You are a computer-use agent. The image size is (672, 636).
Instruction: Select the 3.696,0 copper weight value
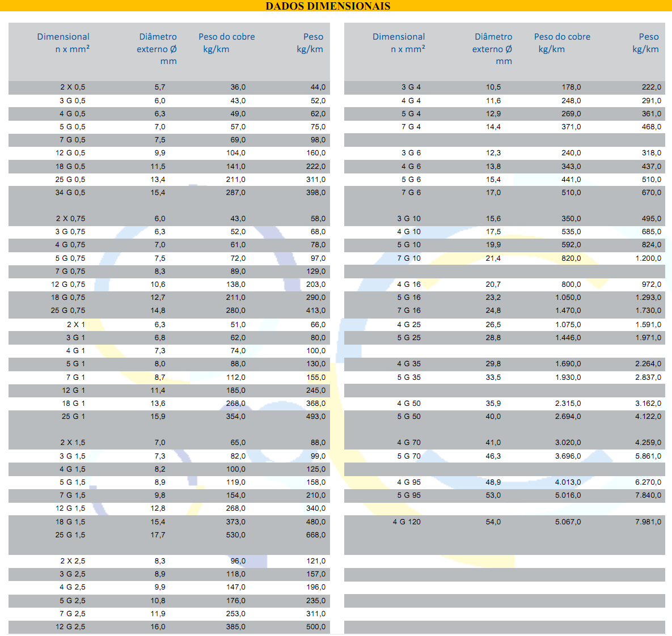(568, 456)
